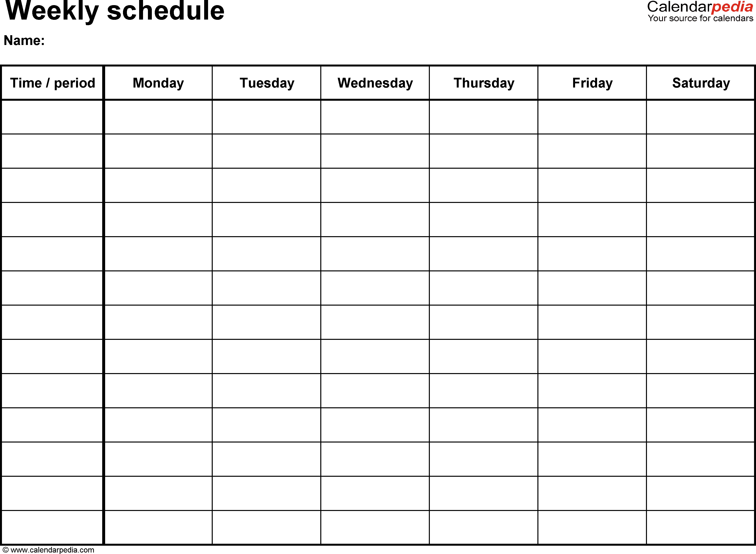Screen dimensions: 756x554
Task: Click the Monday column header
Action: [158, 82]
